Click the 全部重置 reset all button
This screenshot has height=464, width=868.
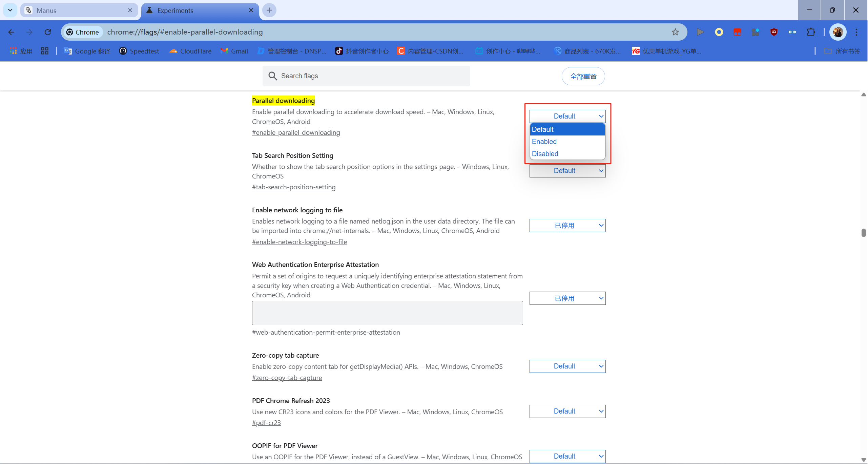click(x=583, y=76)
